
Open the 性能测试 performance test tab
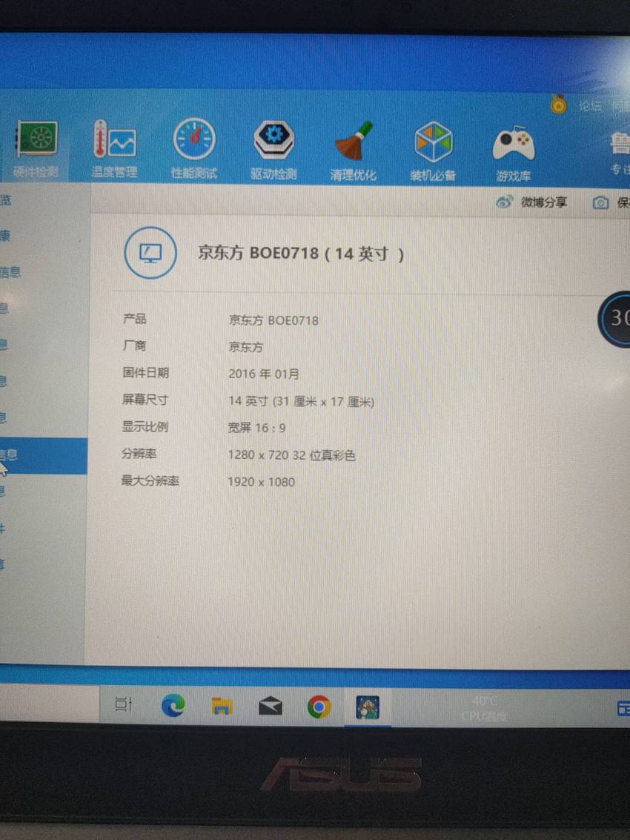point(194,150)
